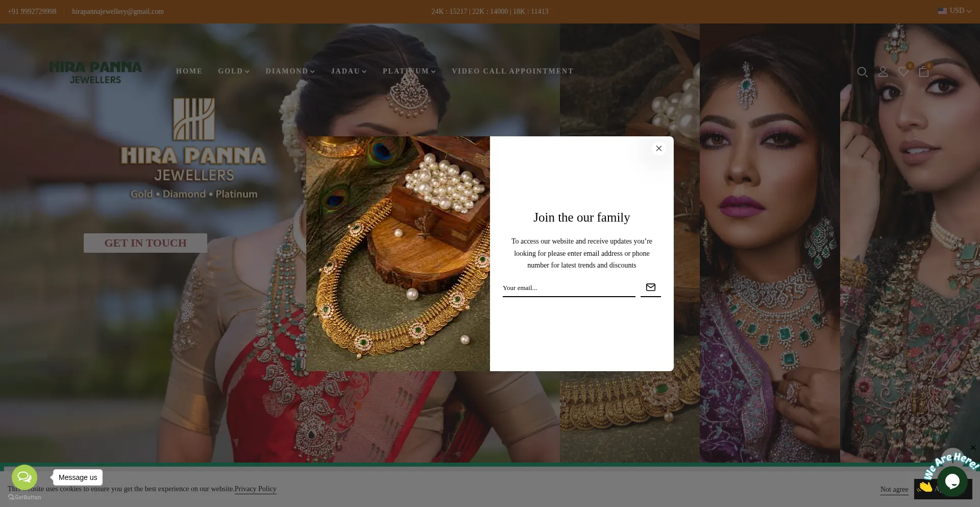Click the Not agree cookie link
The image size is (980, 507).
[894, 489]
